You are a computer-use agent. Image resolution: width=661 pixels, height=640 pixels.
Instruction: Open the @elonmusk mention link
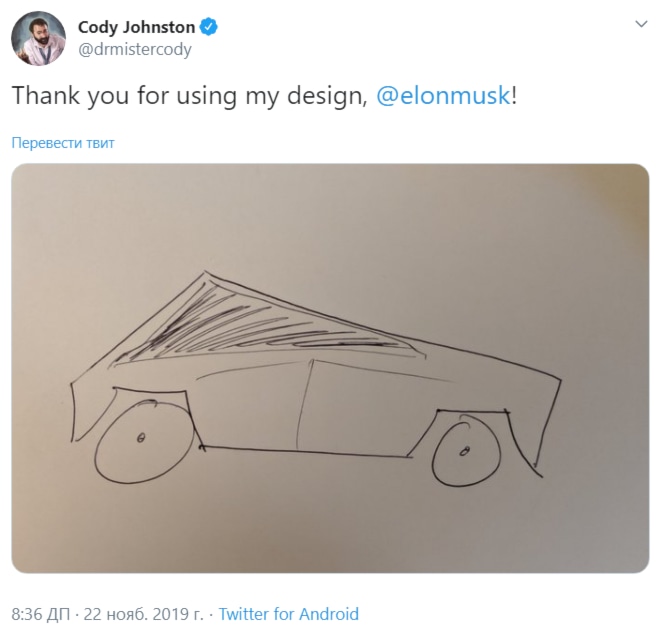click(443, 95)
